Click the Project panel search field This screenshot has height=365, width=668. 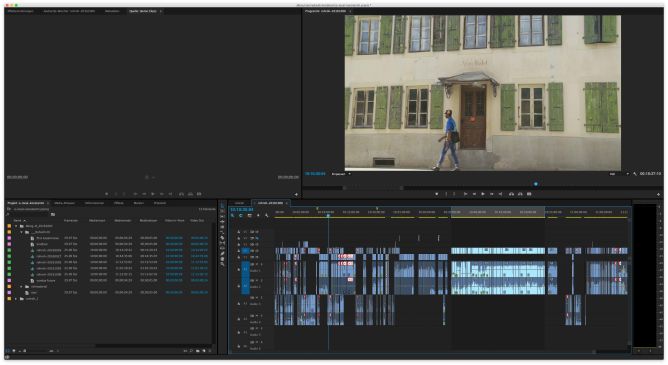28,214
